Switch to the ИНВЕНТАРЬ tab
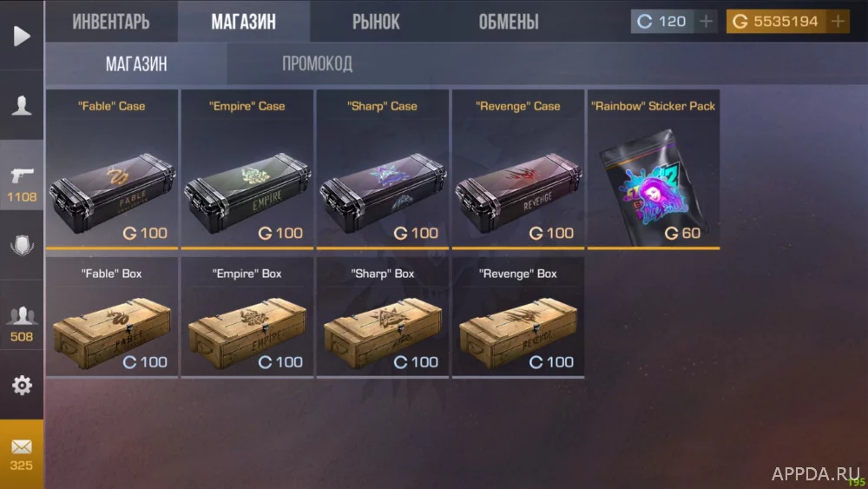Image resolution: width=868 pixels, height=489 pixels. (111, 22)
